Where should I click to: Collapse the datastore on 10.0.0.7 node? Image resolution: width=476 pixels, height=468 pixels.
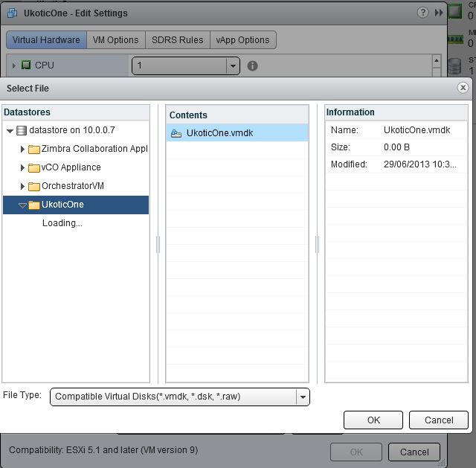[10, 131]
